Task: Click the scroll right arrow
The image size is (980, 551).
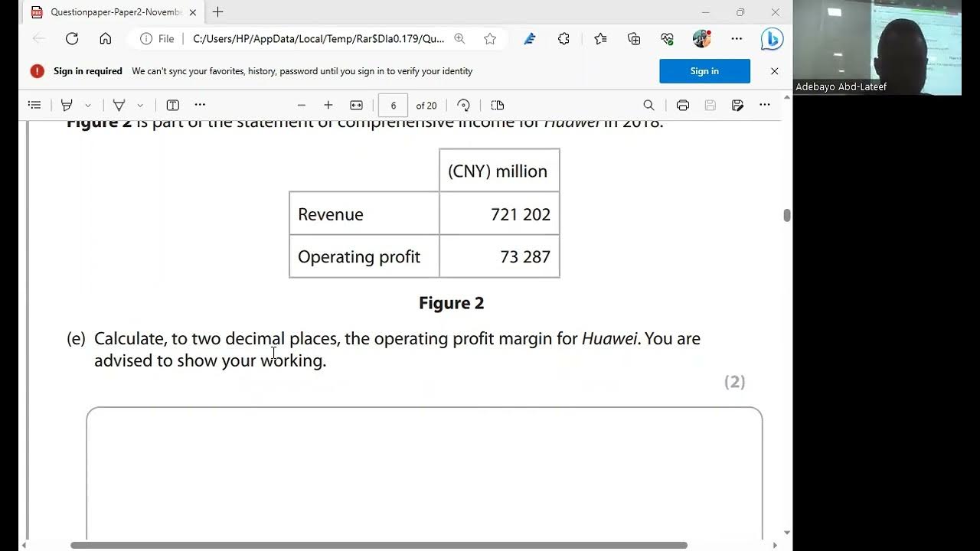Action: 774,545
